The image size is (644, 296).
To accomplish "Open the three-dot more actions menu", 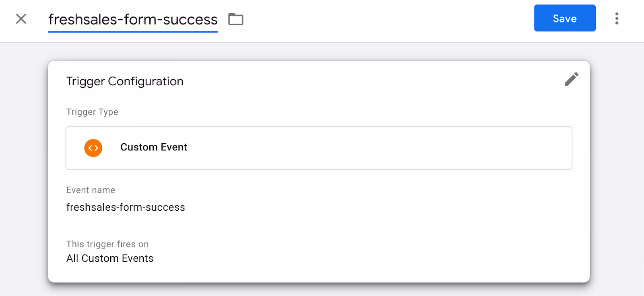I will [617, 18].
